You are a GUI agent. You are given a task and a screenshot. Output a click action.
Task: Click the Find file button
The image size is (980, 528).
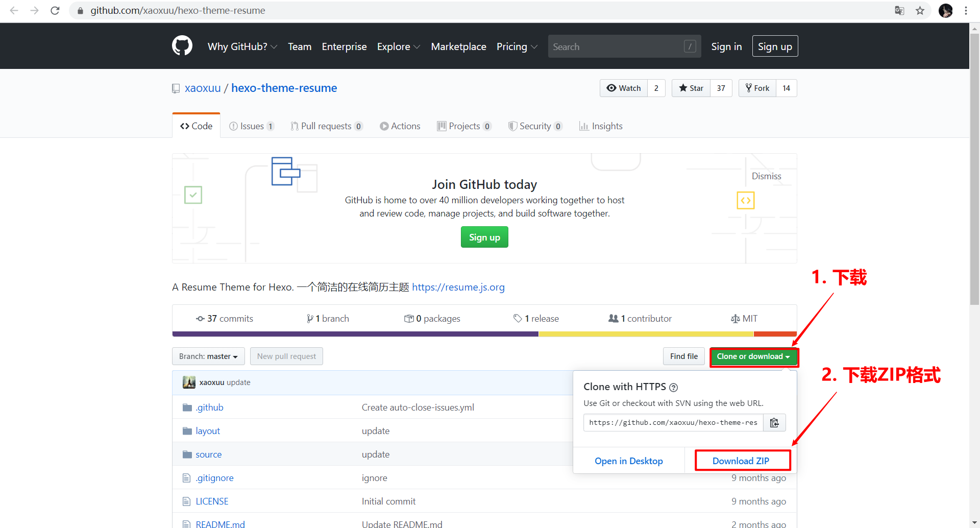pyautogui.click(x=684, y=356)
